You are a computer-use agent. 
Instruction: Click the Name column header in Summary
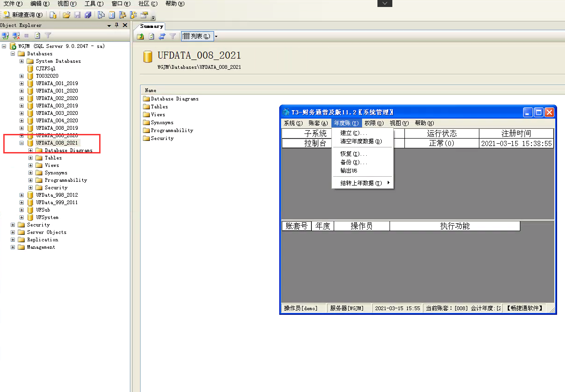(x=150, y=90)
